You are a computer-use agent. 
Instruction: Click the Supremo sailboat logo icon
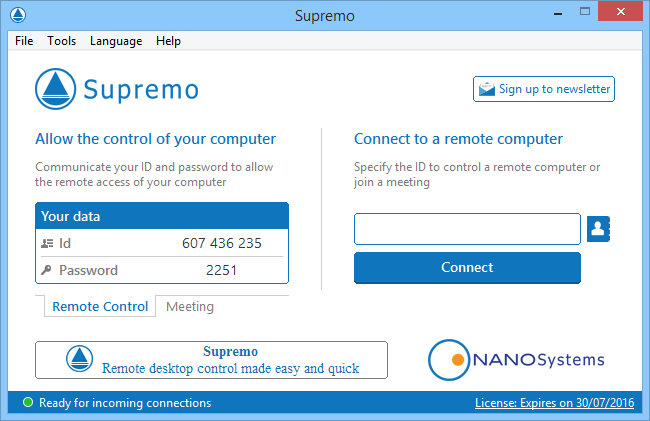[x=56, y=89]
